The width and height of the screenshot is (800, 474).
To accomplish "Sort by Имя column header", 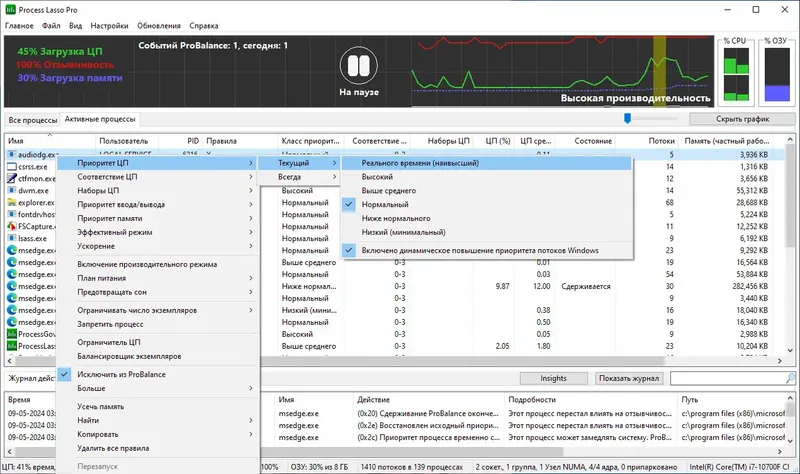I will coord(49,141).
